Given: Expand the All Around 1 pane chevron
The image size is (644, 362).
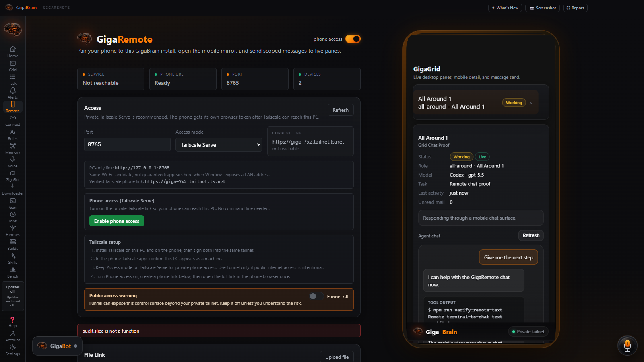Looking at the screenshot, I should click(531, 103).
